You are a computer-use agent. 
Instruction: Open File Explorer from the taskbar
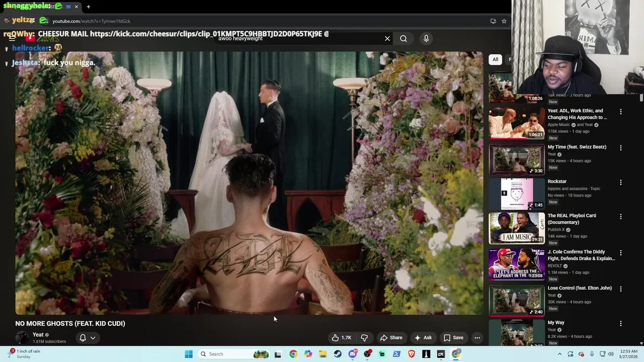point(323,354)
